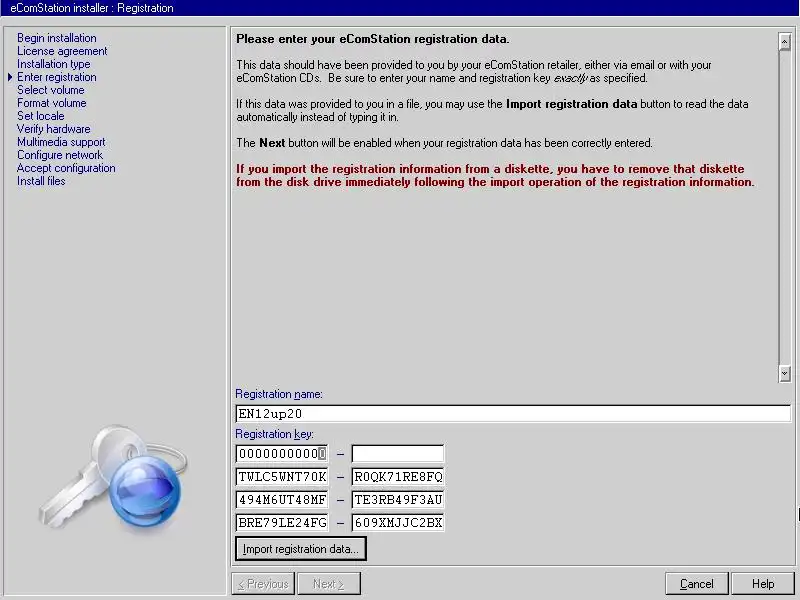Image resolution: width=800 pixels, height=600 pixels.
Task: Click the key and globe registration image
Action: point(113,480)
